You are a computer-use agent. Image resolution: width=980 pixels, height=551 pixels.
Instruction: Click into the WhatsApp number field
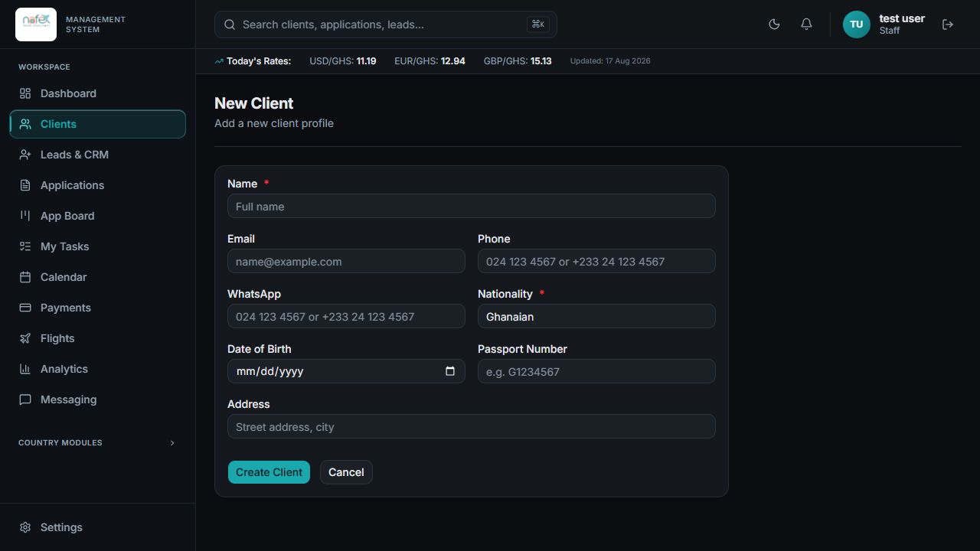[346, 316]
